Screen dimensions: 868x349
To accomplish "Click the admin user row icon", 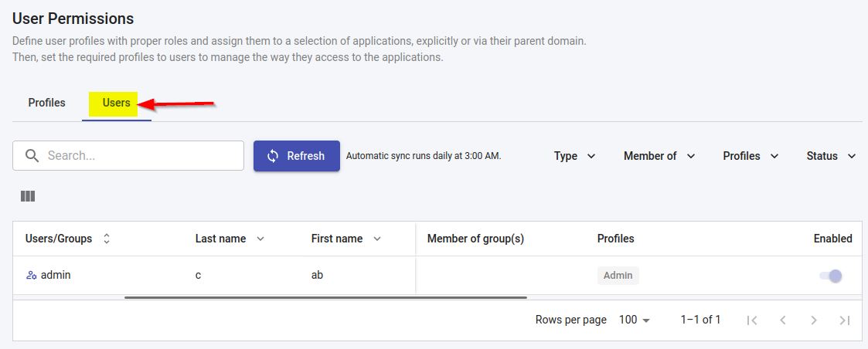I will pyautogui.click(x=32, y=275).
